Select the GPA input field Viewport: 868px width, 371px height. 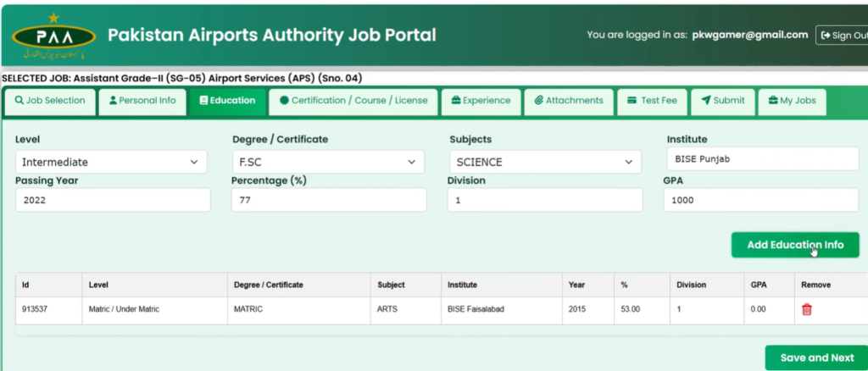[760, 201]
